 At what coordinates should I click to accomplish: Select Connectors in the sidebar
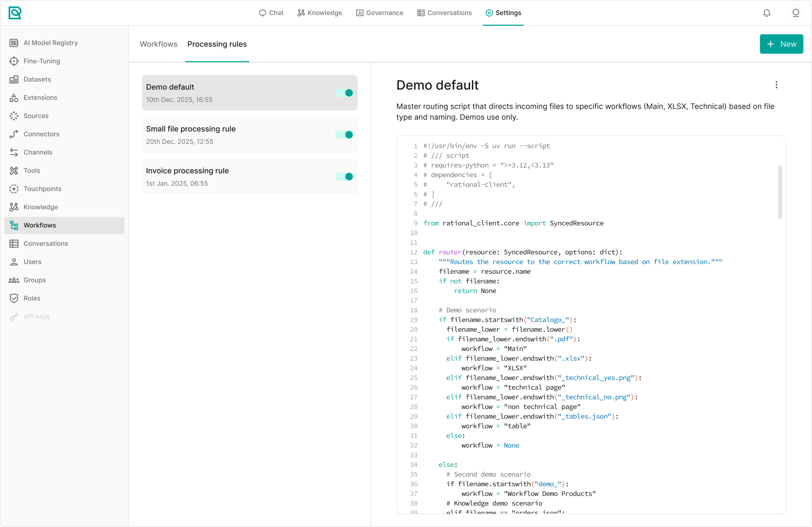pos(41,134)
